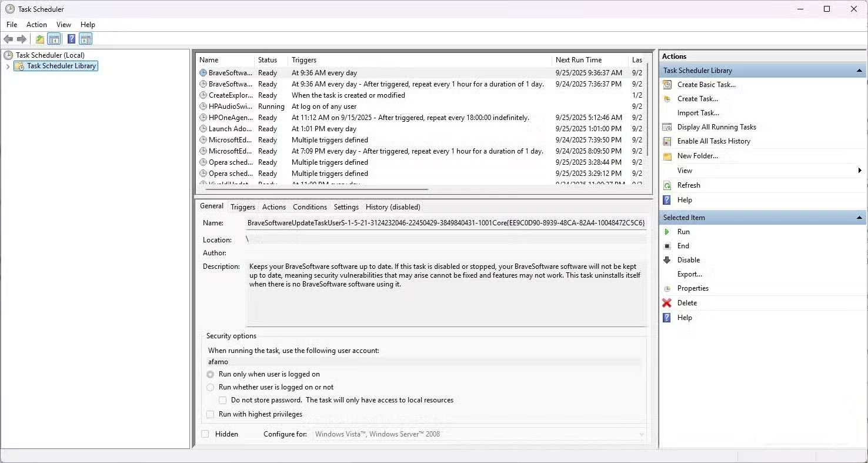This screenshot has height=463, width=868.
Task: Select the Run whether user is logged on radio
Action: pyautogui.click(x=211, y=387)
